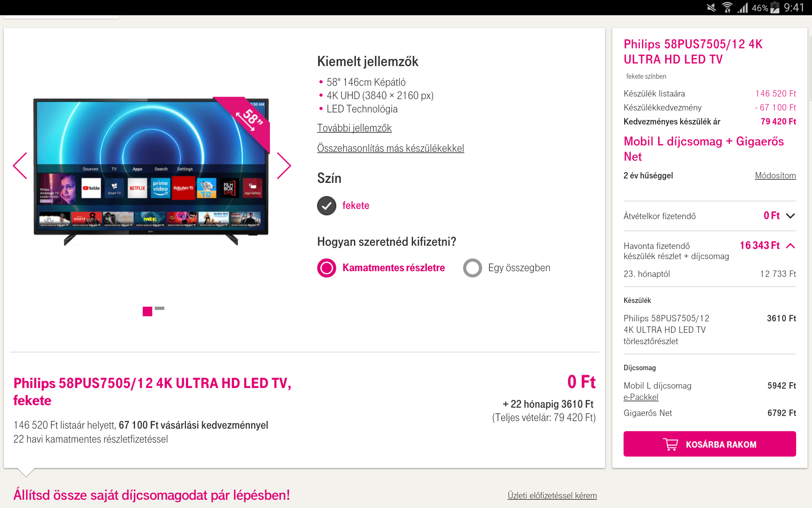Click the Üzleti előfizetéssel kérem link
This screenshot has height=508, width=812.
[x=552, y=495]
